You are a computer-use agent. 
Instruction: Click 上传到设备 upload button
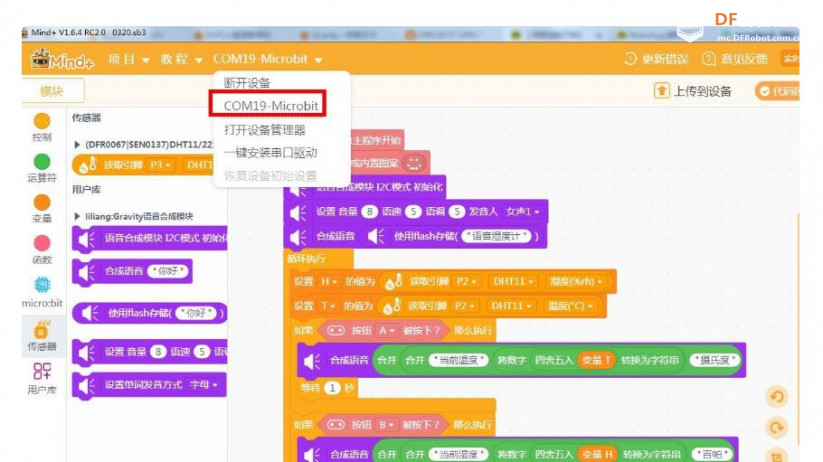pyautogui.click(x=693, y=91)
